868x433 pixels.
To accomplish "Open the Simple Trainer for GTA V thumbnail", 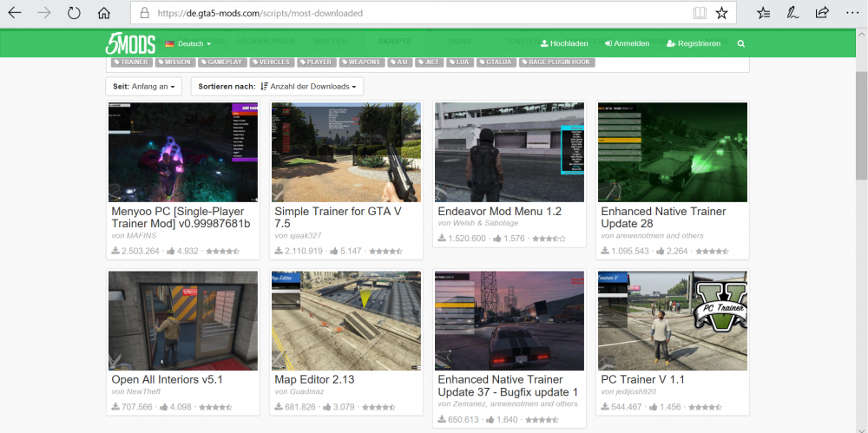I will point(346,152).
